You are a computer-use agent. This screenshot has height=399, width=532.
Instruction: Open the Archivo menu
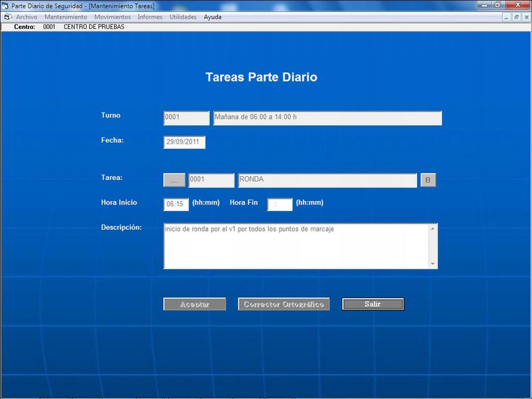26,17
